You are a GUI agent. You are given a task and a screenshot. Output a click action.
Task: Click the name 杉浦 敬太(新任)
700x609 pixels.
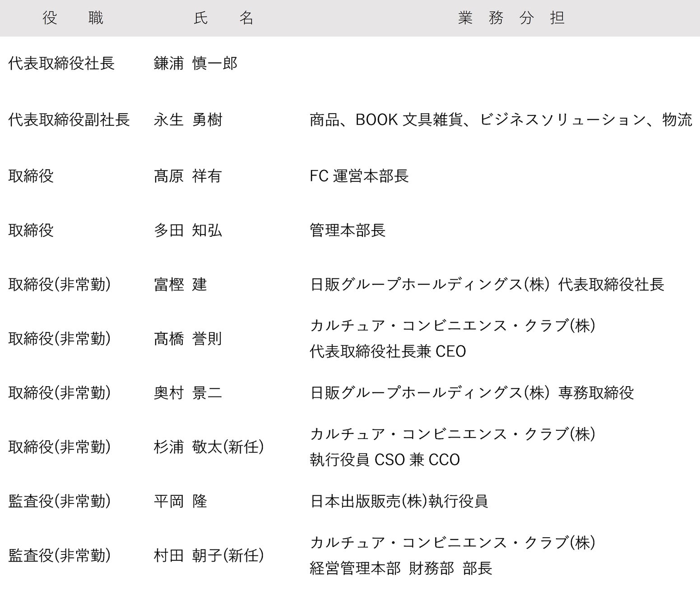[x=209, y=447]
